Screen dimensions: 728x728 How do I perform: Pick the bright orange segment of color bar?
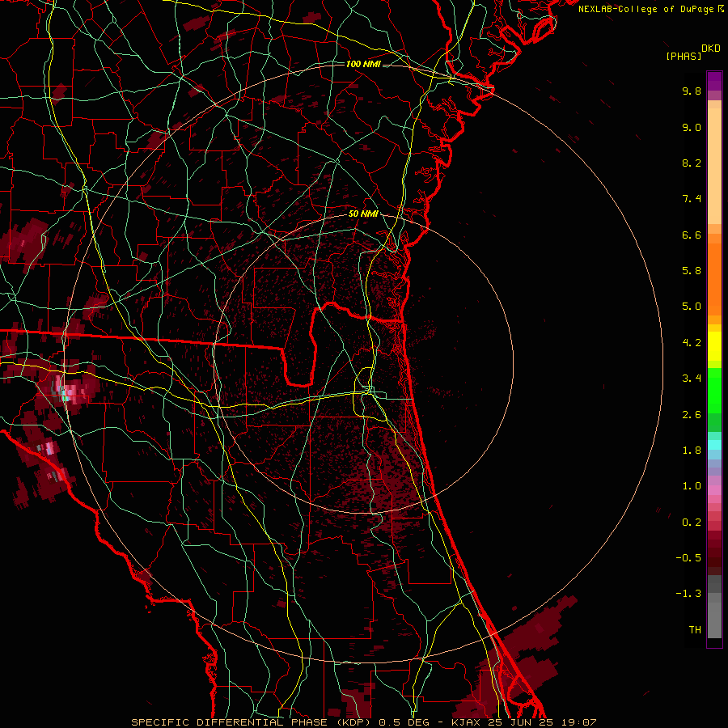[x=714, y=278]
